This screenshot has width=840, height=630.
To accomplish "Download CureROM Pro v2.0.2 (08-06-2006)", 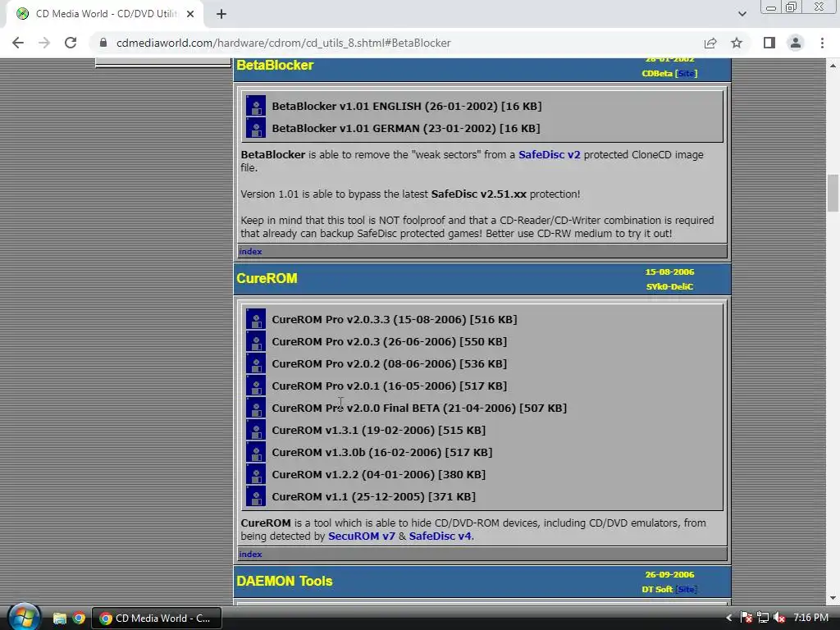I will click(389, 363).
